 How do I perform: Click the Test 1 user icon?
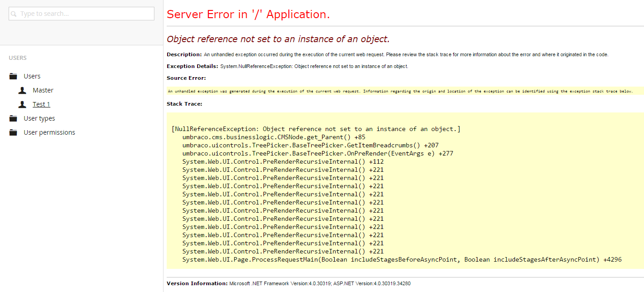click(x=22, y=104)
